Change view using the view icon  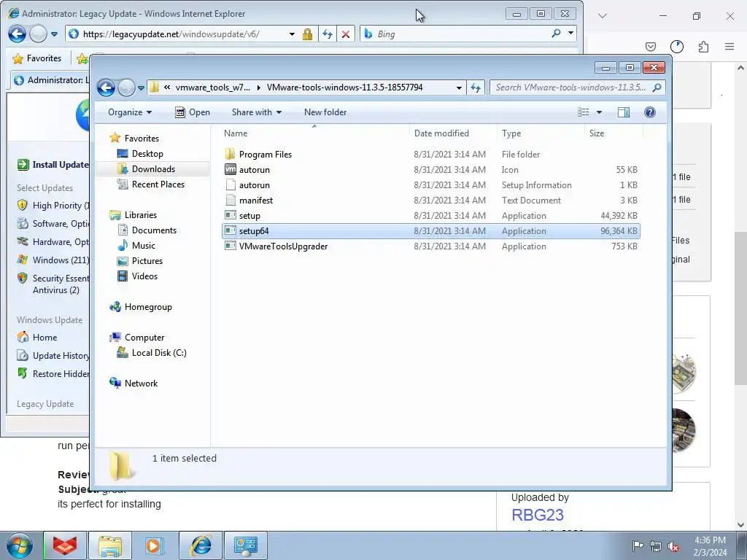pyautogui.click(x=583, y=112)
